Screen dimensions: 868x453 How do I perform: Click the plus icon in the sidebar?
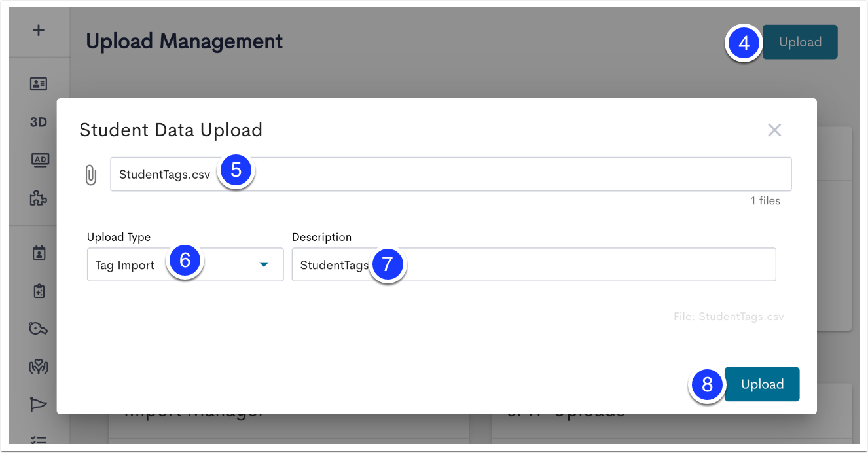click(39, 30)
